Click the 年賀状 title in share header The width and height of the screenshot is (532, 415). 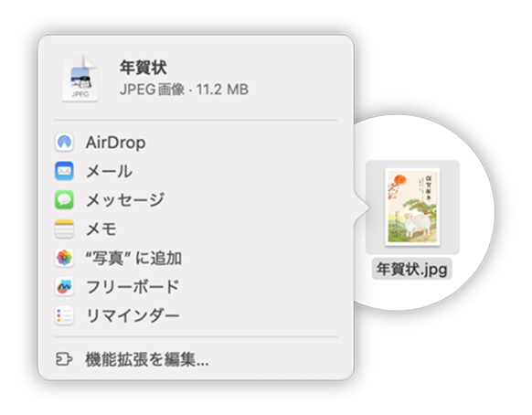(143, 68)
